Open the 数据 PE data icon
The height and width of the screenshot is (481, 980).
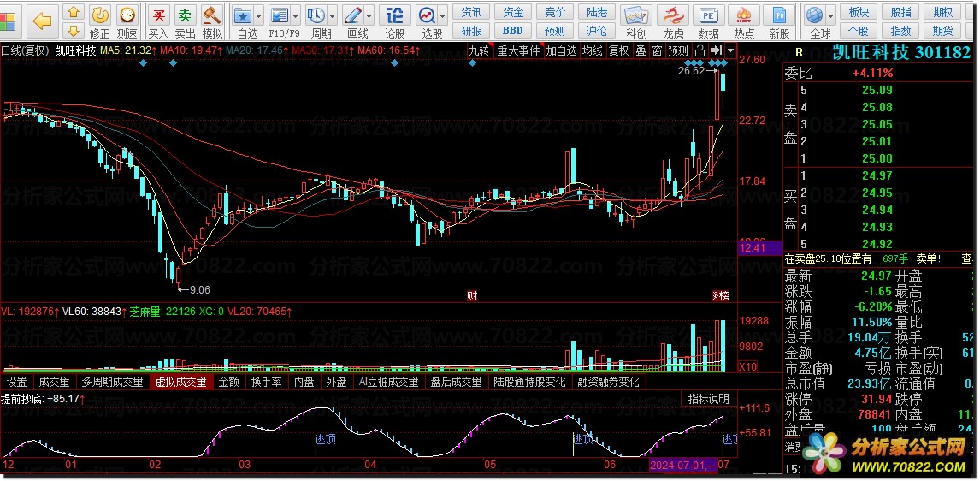[x=708, y=15]
